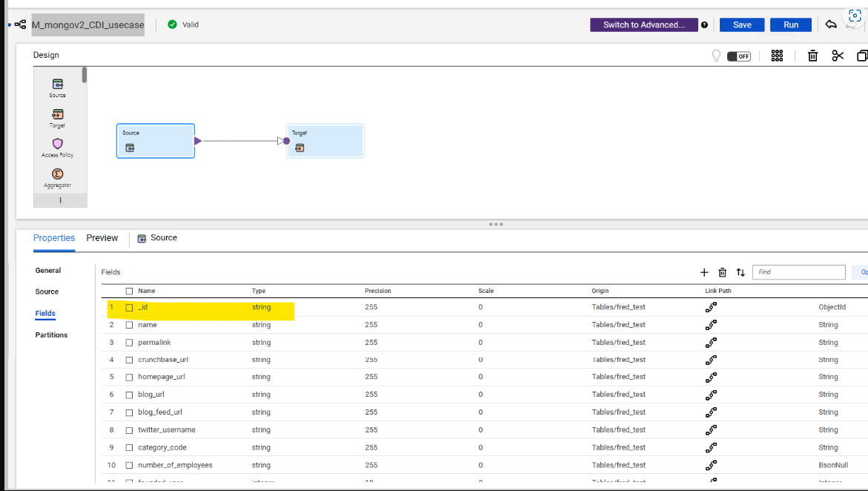Select the Target node on canvas
The image size is (868, 491).
coord(325,141)
